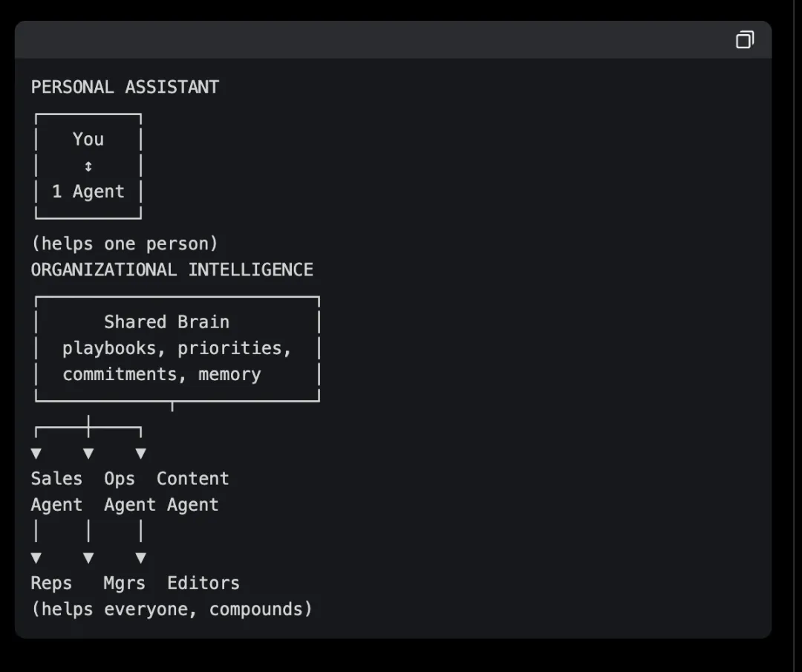Click the ORGANIZATIONAL INTELLIGENCE heading text

pos(172,270)
